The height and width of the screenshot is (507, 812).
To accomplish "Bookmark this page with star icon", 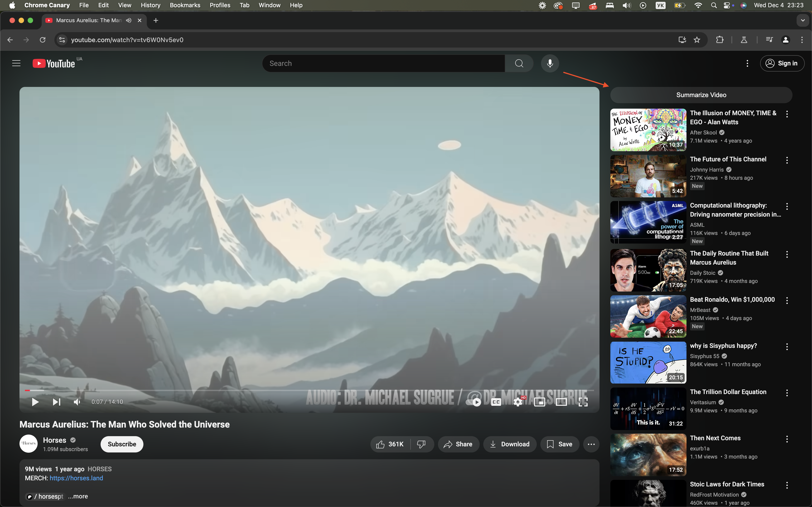I will 697,40.
